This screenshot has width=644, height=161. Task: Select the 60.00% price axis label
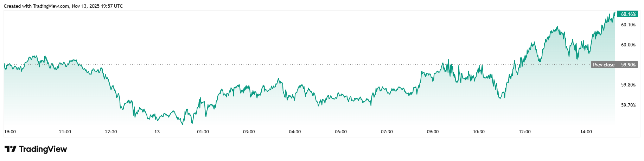[x=628, y=45]
